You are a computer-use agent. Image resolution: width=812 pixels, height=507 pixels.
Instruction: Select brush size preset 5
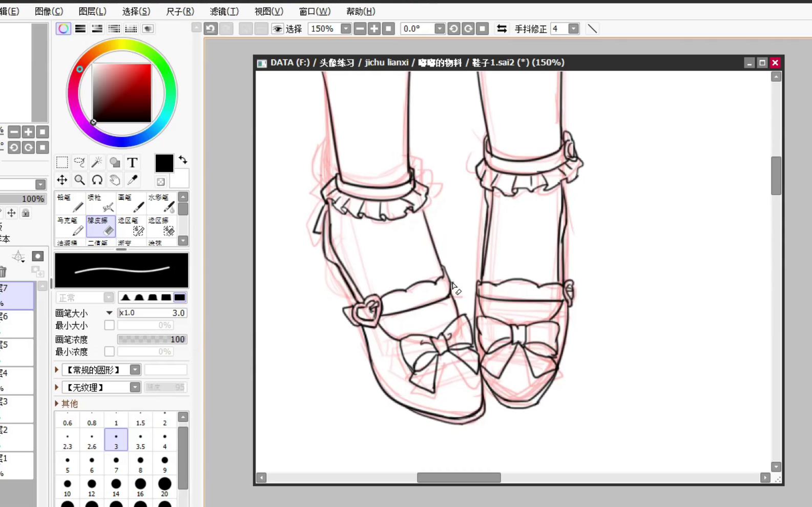tap(67, 464)
